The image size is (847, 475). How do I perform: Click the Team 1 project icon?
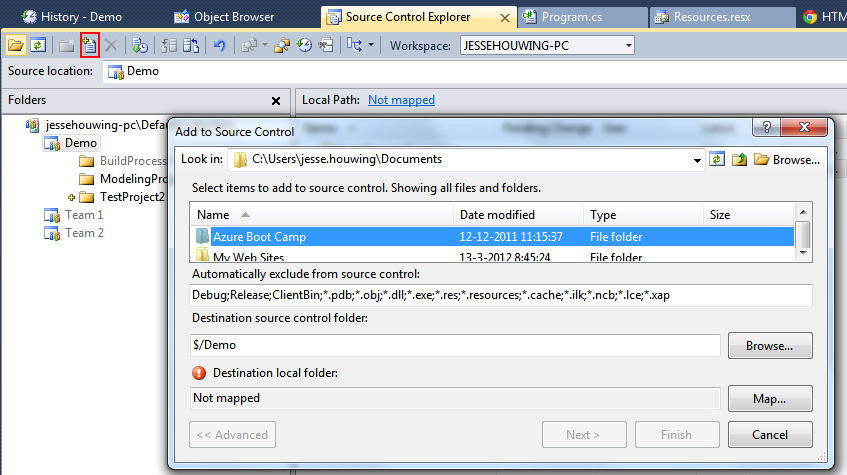point(52,216)
